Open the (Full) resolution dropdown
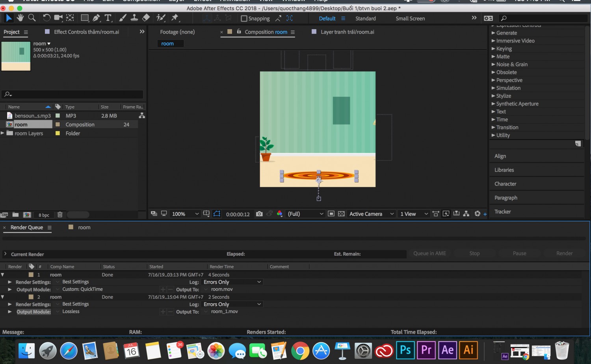591x364 pixels. click(306, 214)
